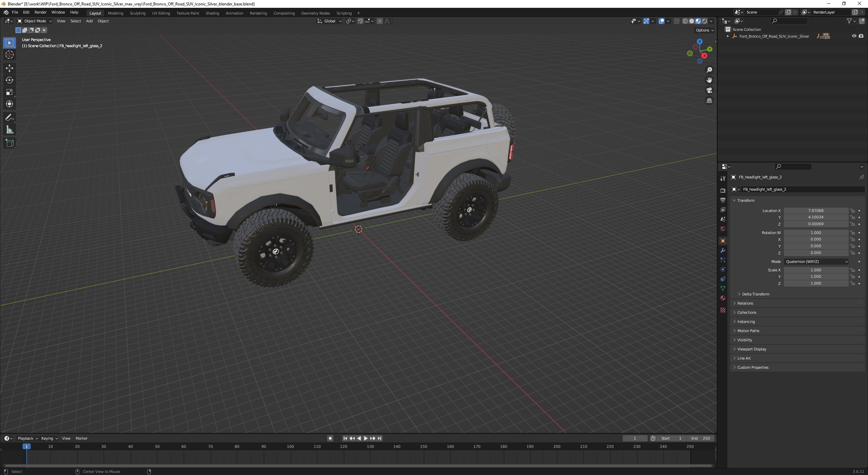Activate the Move tool
The image size is (868, 475).
coord(9,68)
